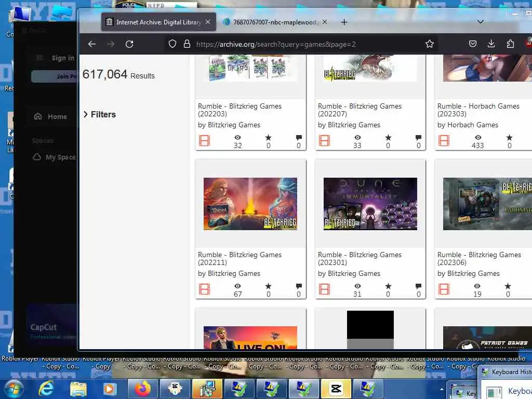Open Rumble - Blitzkrieg Games (202301) result

pos(360,259)
